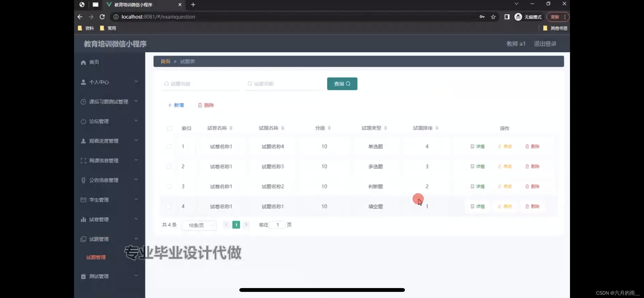
Task: Click the top 删除 batch delete button
Action: click(206, 105)
